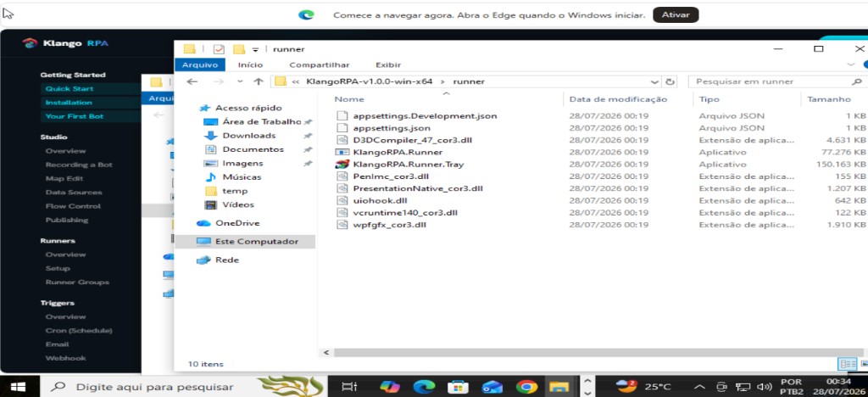Open the Customize Quick Access Toolbar dropdown
868x397 pixels.
(255, 50)
